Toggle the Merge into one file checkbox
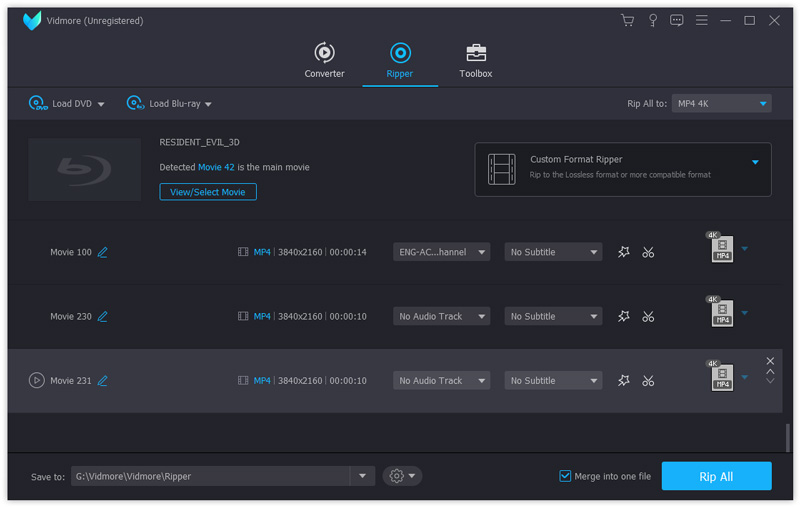 [x=565, y=476]
